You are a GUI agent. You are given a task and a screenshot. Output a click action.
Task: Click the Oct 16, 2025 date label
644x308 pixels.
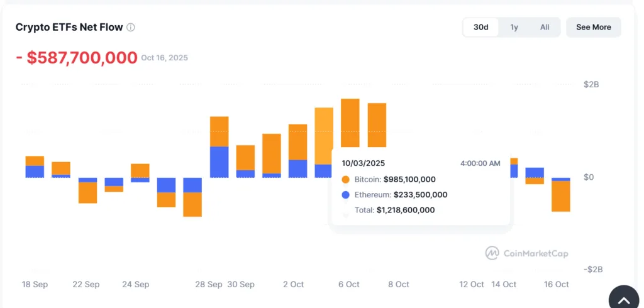[x=164, y=58]
